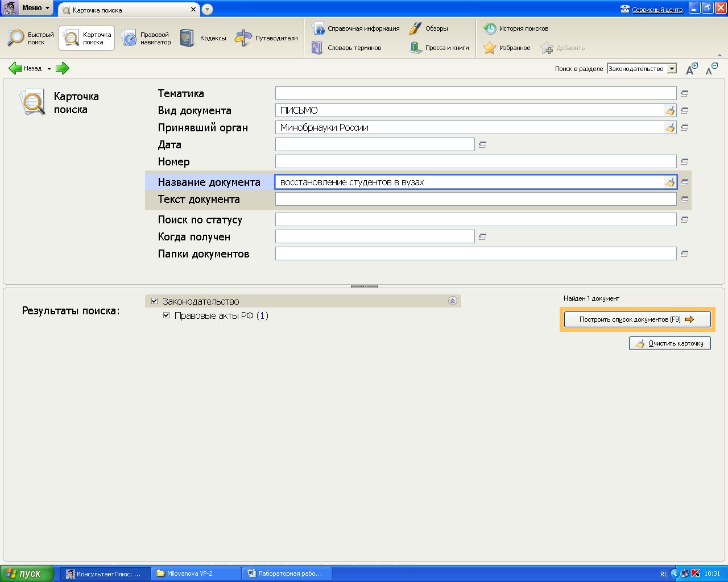Open the tab list dropdown arrow
Image resolution: width=728 pixels, height=582 pixels.
[207, 9]
